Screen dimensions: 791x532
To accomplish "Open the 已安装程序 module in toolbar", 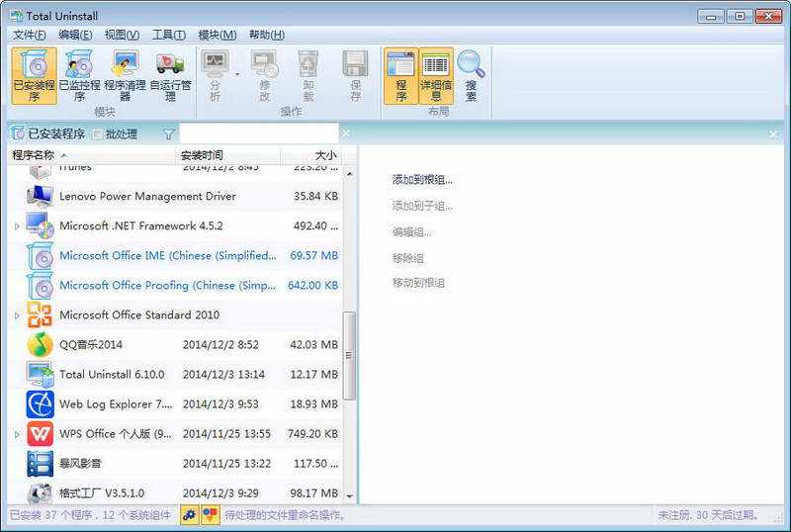I will (x=34, y=76).
